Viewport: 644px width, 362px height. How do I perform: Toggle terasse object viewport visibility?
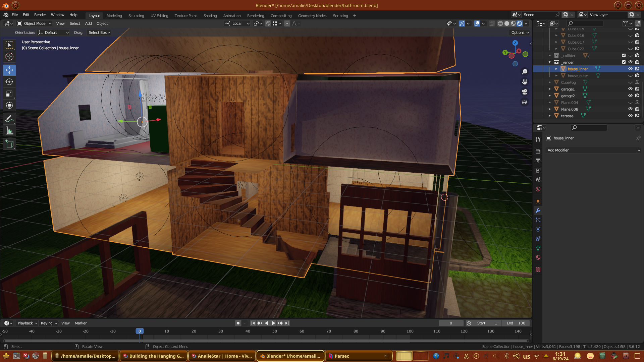630,116
